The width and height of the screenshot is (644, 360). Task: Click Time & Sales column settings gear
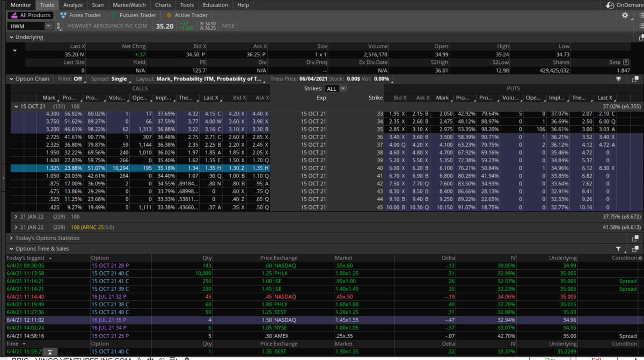tap(640, 258)
